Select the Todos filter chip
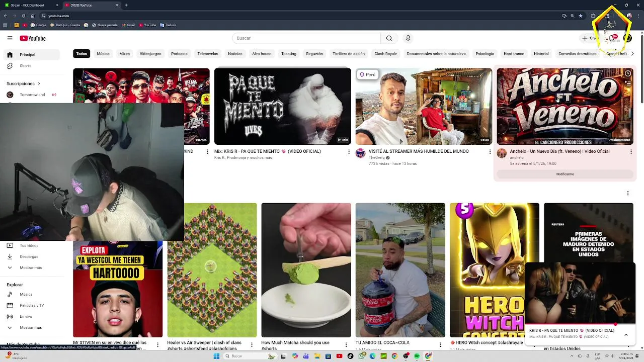This screenshot has width=644, height=362. pos(82,53)
